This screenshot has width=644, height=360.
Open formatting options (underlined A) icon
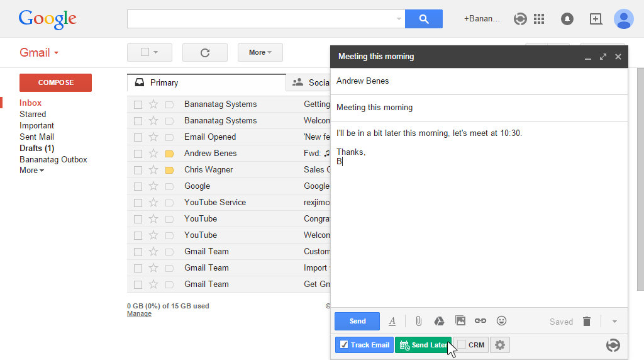pyautogui.click(x=392, y=322)
